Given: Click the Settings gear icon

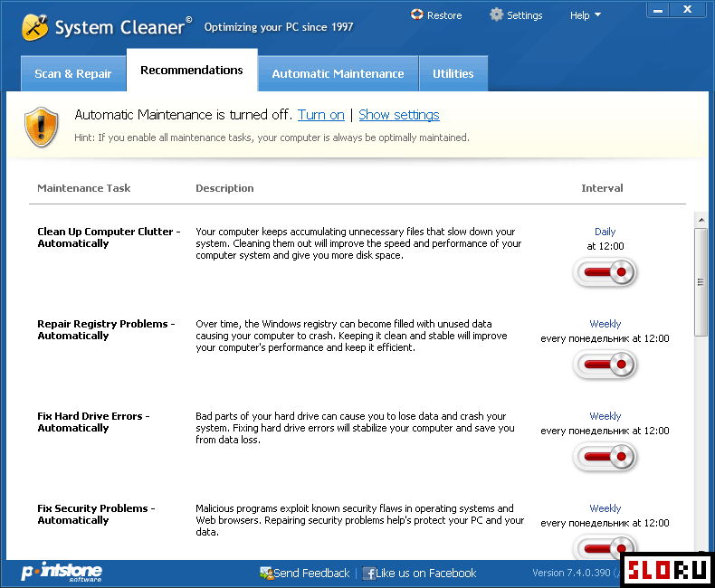Looking at the screenshot, I should [x=496, y=14].
